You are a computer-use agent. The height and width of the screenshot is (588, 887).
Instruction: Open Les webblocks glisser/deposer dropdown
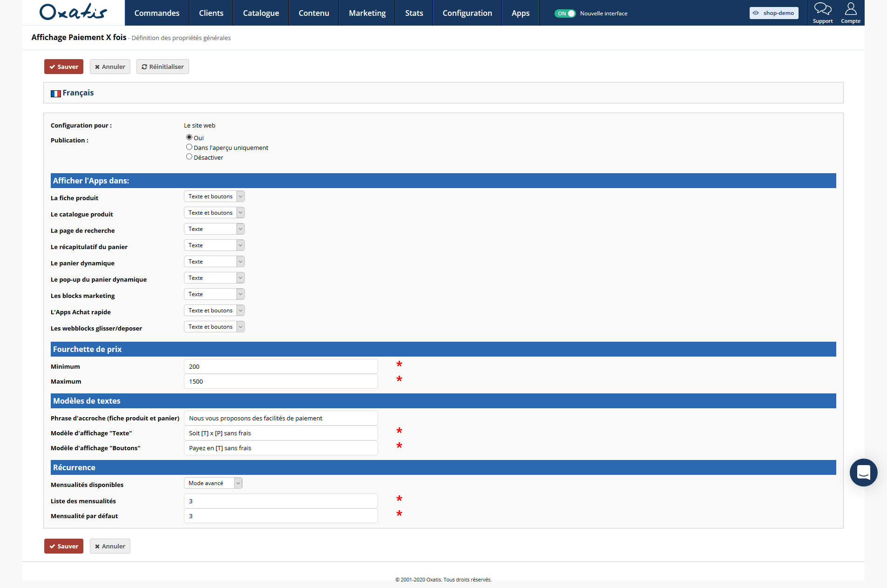tap(214, 327)
